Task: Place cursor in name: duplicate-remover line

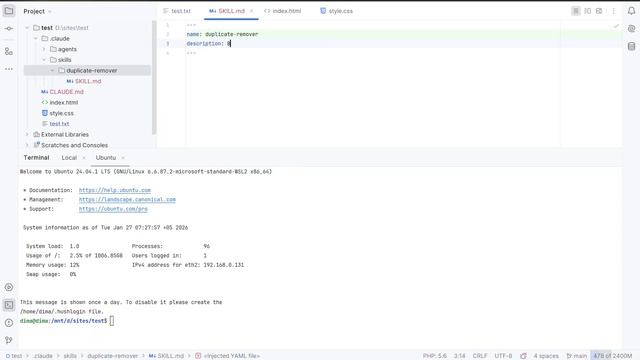Action: pos(222,34)
